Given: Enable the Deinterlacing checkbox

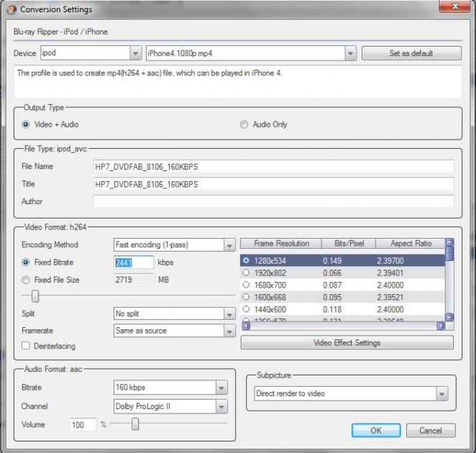Looking at the screenshot, I should [26, 346].
